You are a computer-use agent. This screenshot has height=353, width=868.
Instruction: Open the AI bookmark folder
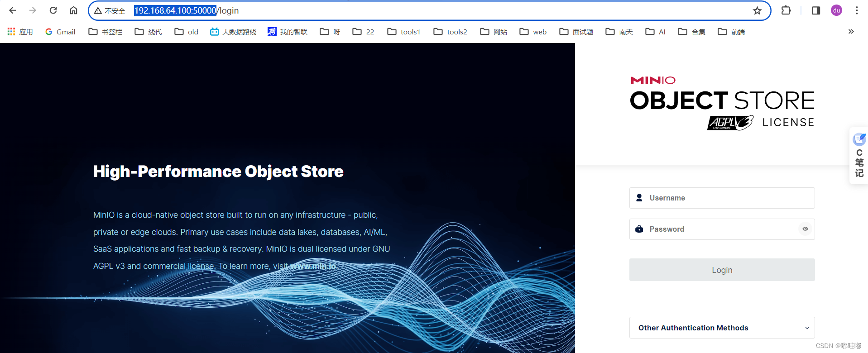pos(655,32)
